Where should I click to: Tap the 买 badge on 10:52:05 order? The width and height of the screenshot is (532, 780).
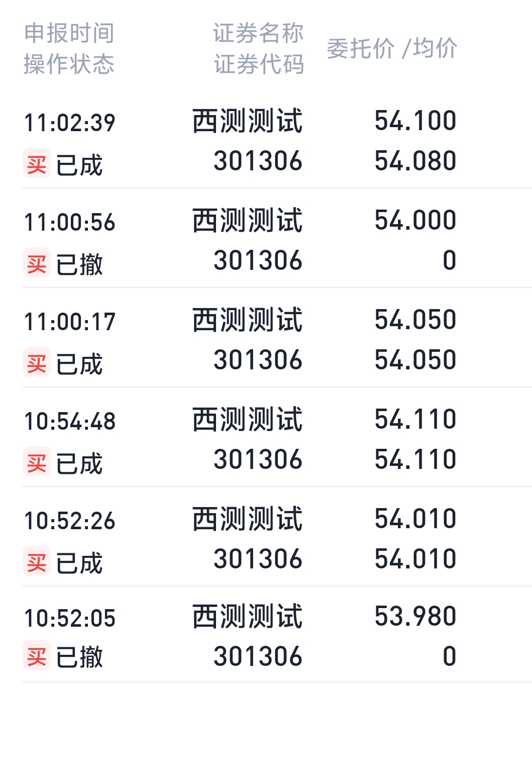37,655
